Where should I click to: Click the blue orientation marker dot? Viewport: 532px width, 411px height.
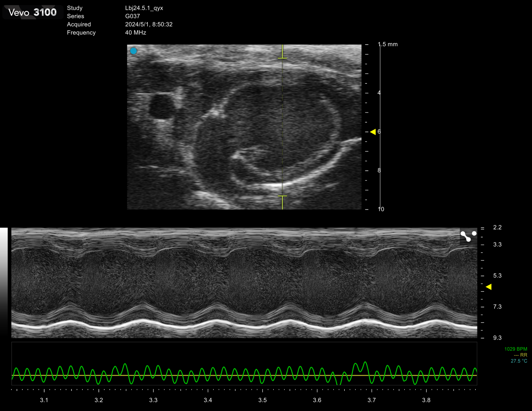134,51
